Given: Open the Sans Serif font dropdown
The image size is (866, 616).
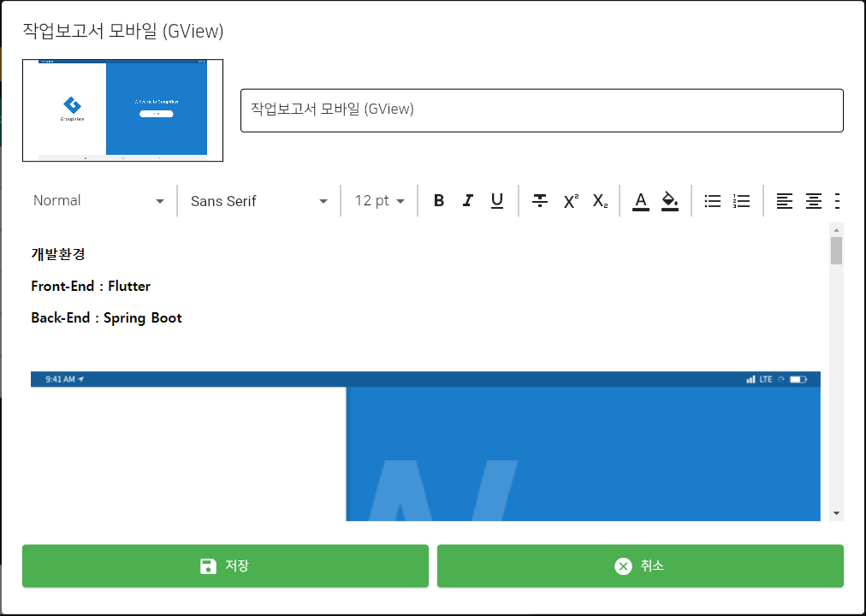Looking at the screenshot, I should 259,201.
